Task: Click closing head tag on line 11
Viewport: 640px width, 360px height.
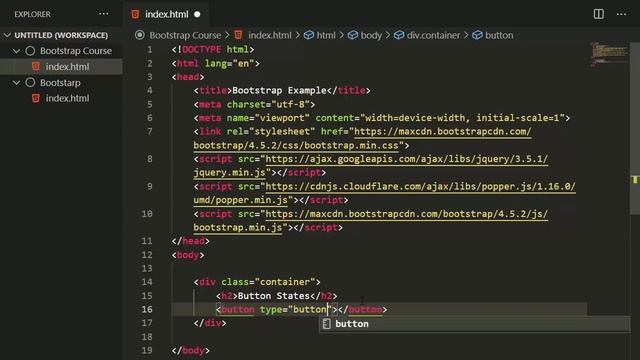Action: 191,241
